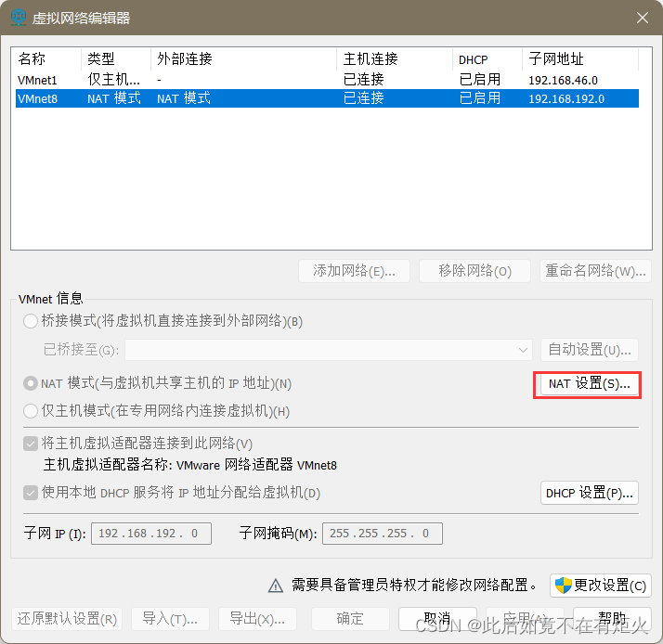Select NAT 模式 radio button

[x=31, y=383]
